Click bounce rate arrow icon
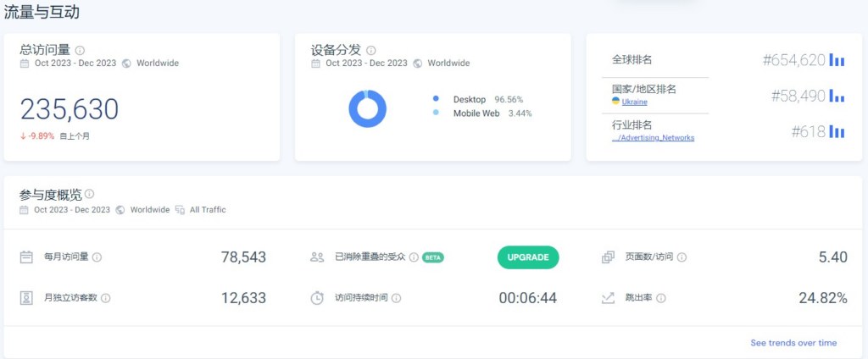The height and width of the screenshot is (359, 868). (x=608, y=298)
